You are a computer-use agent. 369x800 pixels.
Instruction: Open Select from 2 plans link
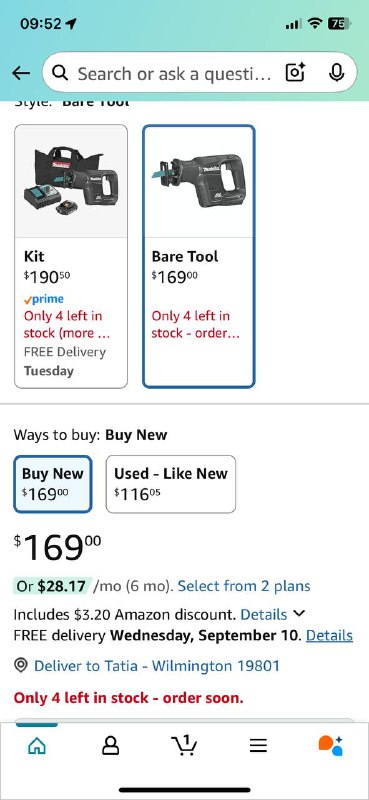tap(244, 586)
